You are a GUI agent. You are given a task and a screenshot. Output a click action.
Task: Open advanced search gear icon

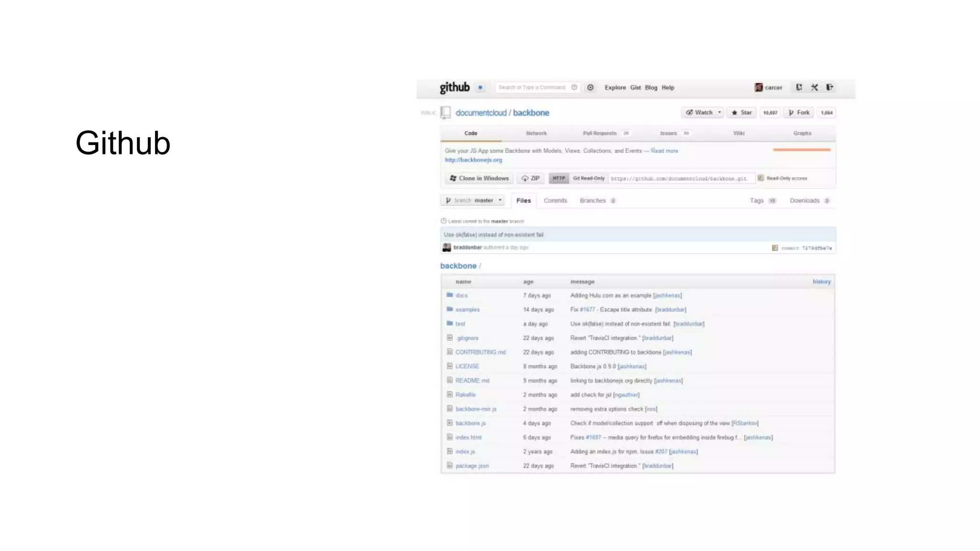(x=590, y=88)
